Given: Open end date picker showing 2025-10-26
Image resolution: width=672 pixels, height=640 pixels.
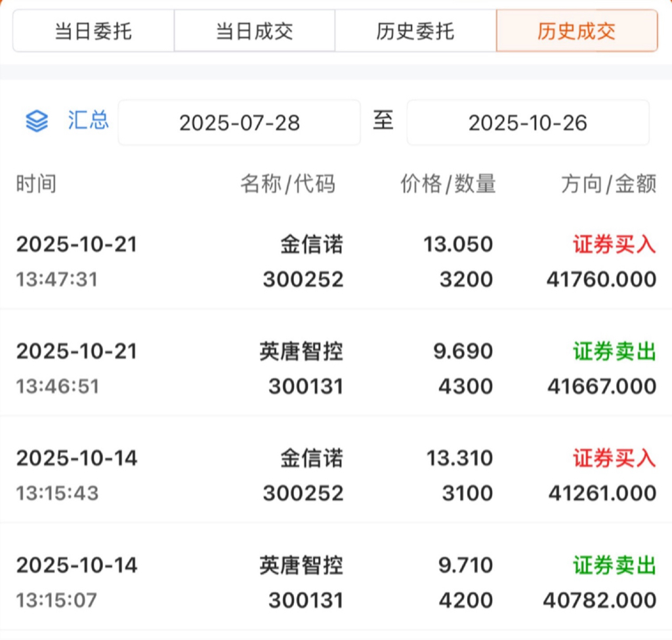Looking at the screenshot, I should tap(528, 123).
